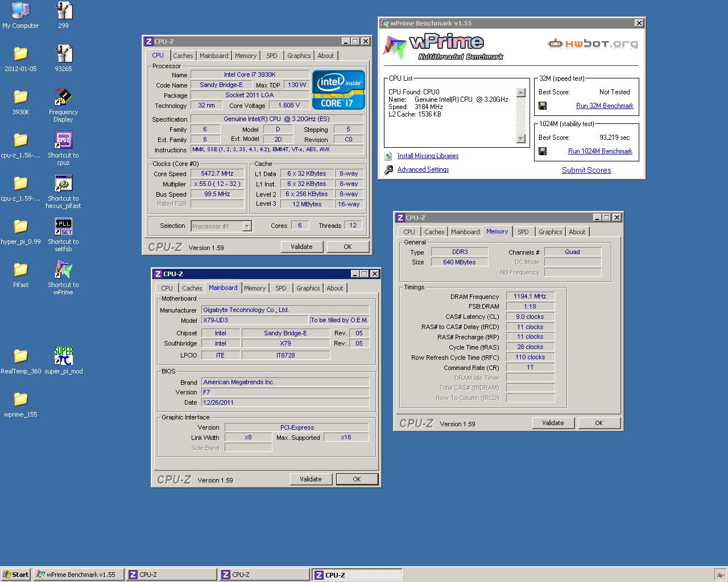Click the hwbot.org logo in wPrime
Screen dimensions: 728x582
pos(592,44)
